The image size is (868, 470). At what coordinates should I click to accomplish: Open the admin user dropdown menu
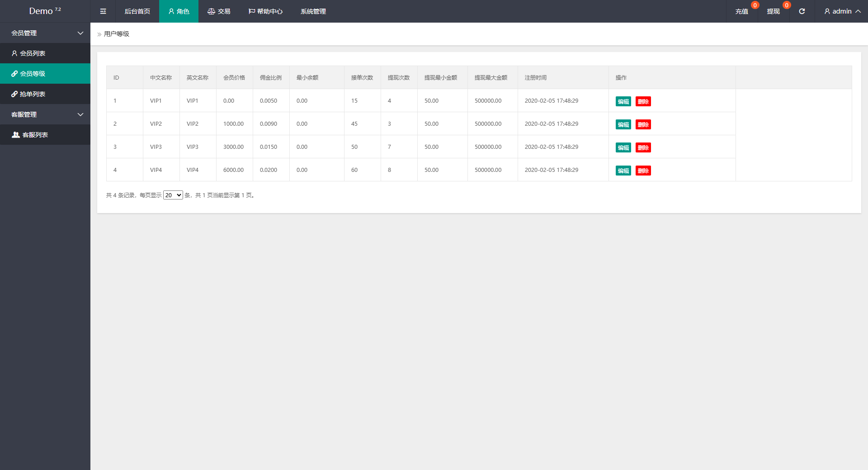[842, 11]
